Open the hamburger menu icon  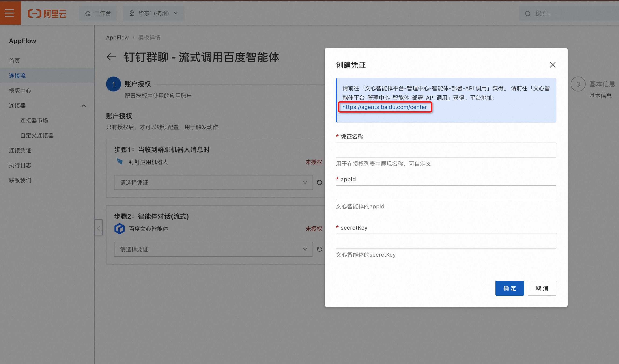10,13
